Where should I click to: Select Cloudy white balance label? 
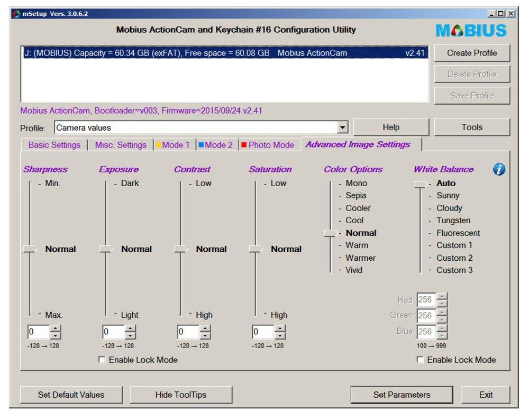pyautogui.click(x=449, y=208)
